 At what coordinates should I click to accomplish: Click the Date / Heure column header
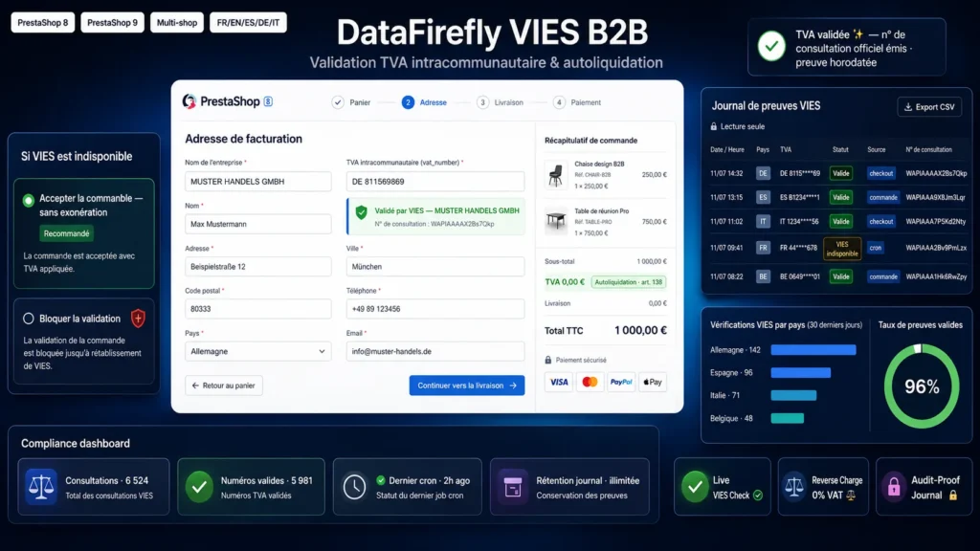727,149
